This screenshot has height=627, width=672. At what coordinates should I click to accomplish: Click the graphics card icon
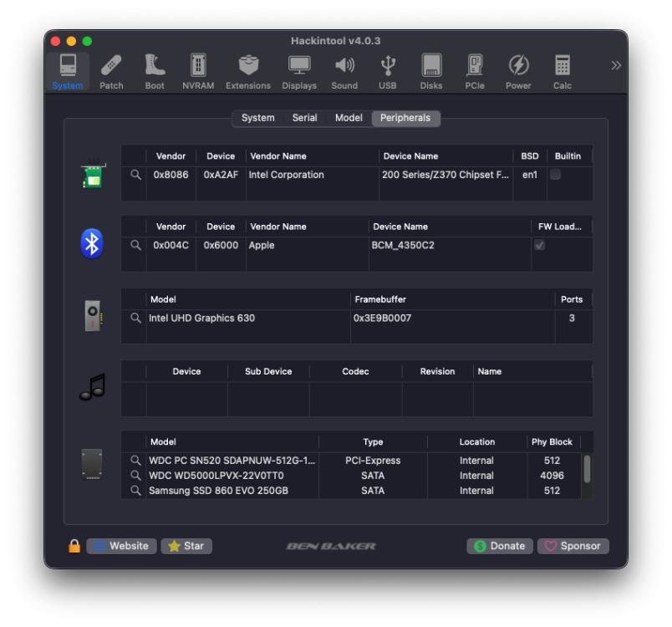(x=93, y=316)
